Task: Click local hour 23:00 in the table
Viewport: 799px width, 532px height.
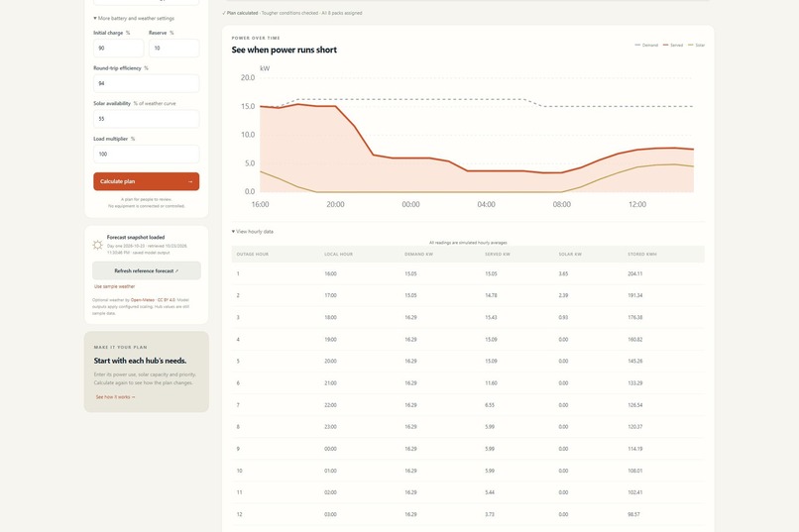Action: (330, 427)
